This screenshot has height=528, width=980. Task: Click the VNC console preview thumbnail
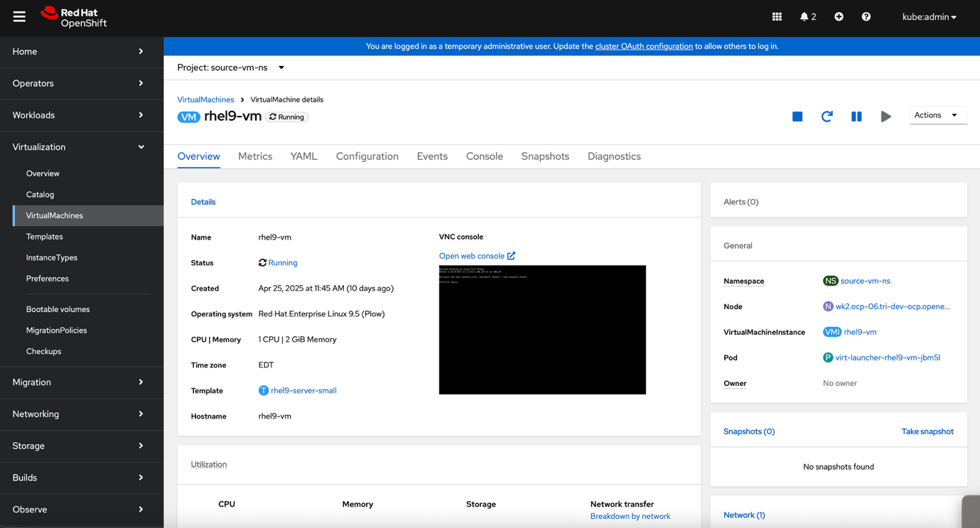click(x=542, y=330)
